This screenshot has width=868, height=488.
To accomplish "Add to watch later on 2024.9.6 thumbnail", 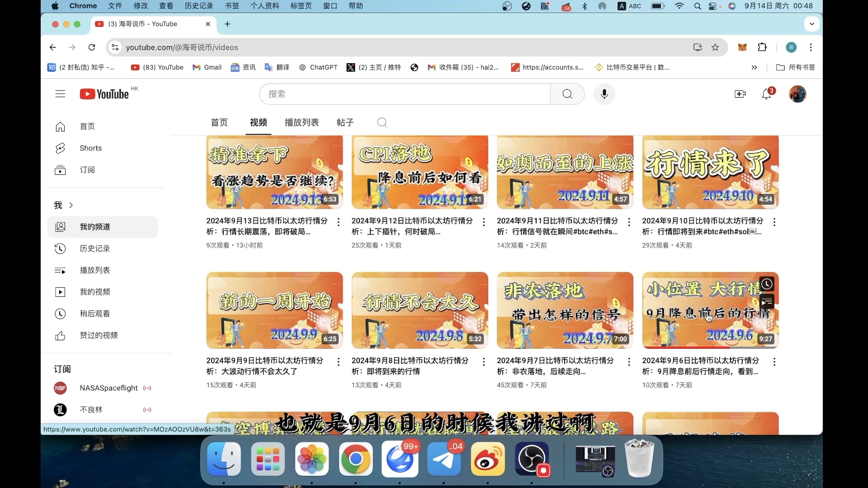I will 767,284.
